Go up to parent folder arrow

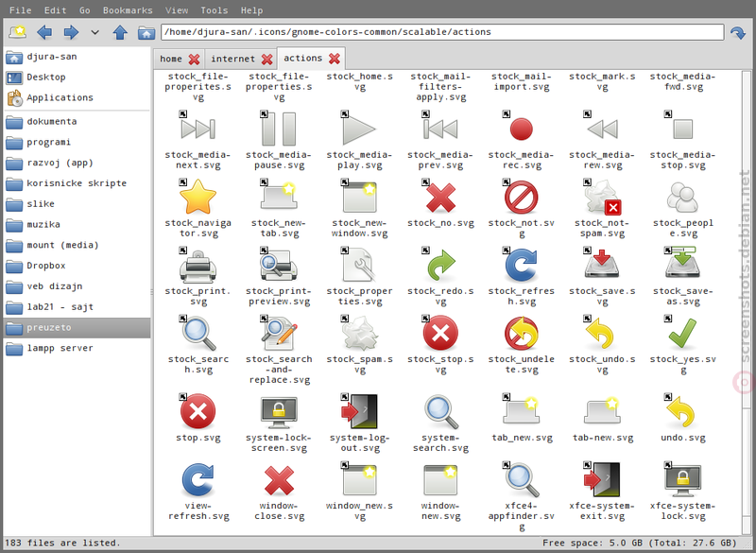120,32
